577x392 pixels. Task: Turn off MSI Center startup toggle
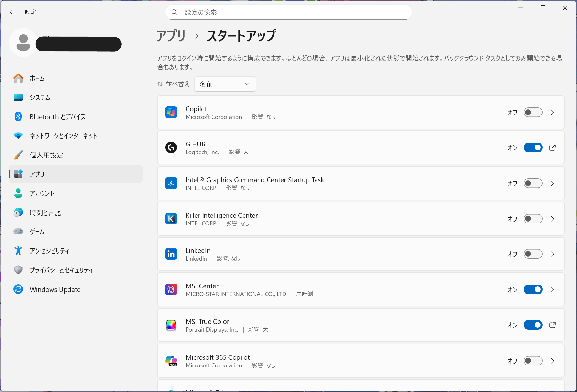pos(533,289)
